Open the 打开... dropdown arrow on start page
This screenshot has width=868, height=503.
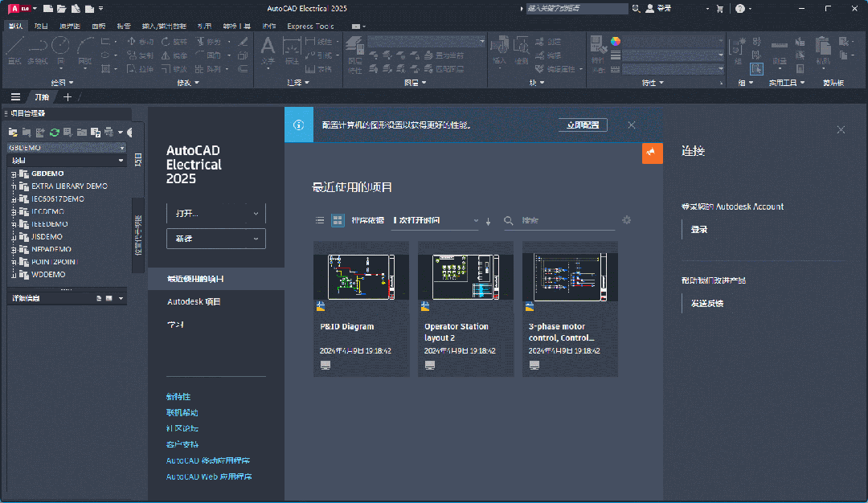click(x=256, y=213)
